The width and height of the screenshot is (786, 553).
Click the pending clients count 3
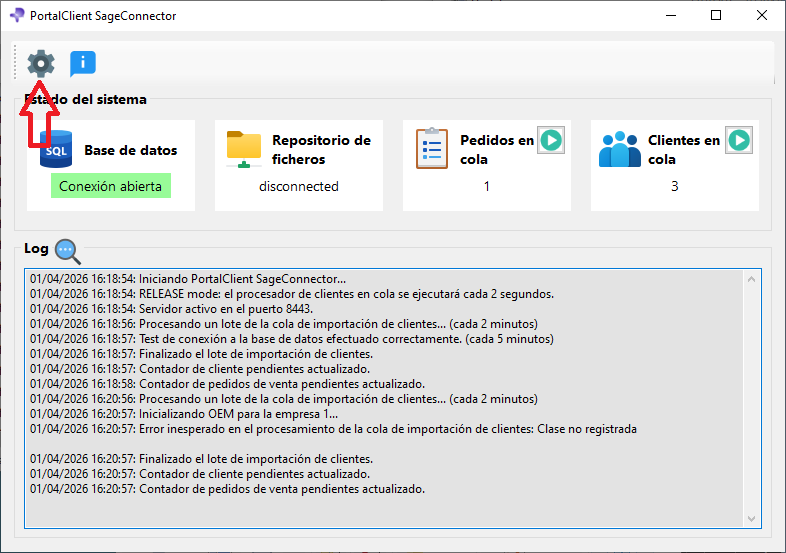(x=675, y=187)
